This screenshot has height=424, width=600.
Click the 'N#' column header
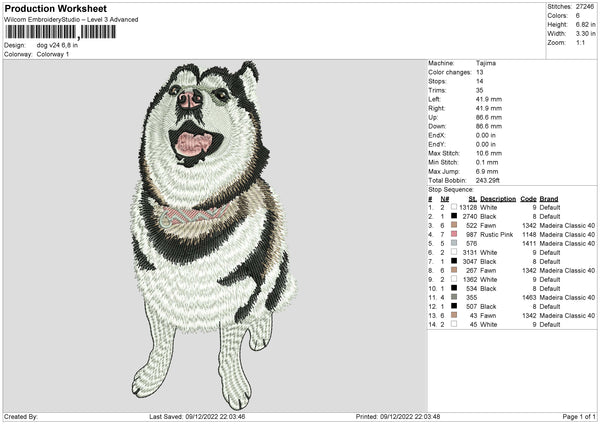445,199
